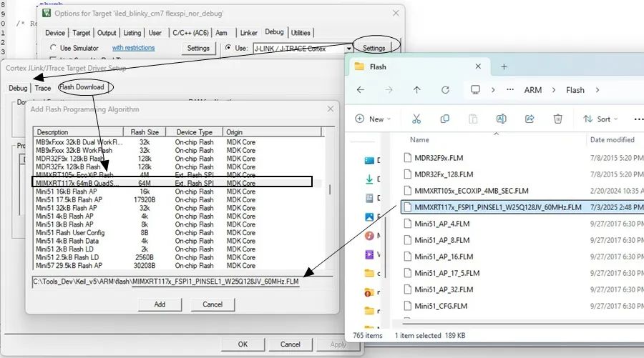Go back with the File Explorer back arrow
The width and height of the screenshot is (644, 358).
(360, 90)
